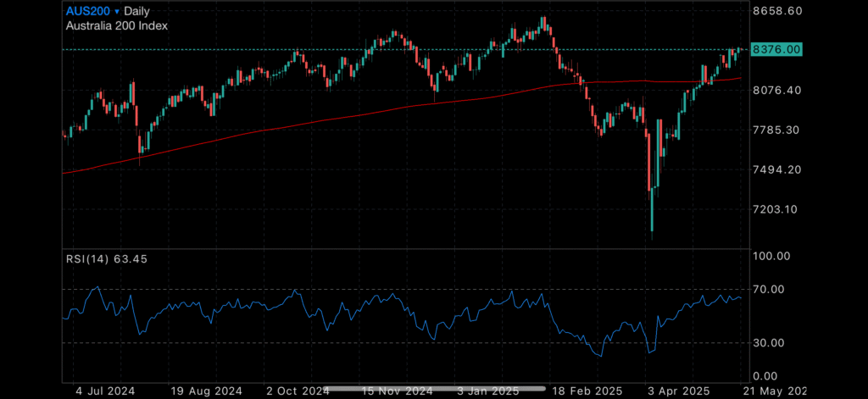The image size is (868, 399).
Task: Click the 8076.40 price axis label
Action: tap(778, 90)
